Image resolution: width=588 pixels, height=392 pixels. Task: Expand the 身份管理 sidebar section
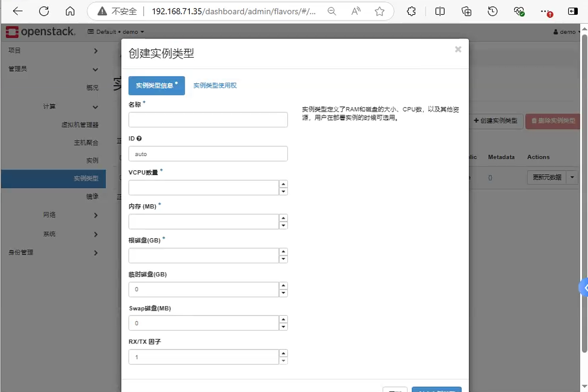tap(53, 252)
